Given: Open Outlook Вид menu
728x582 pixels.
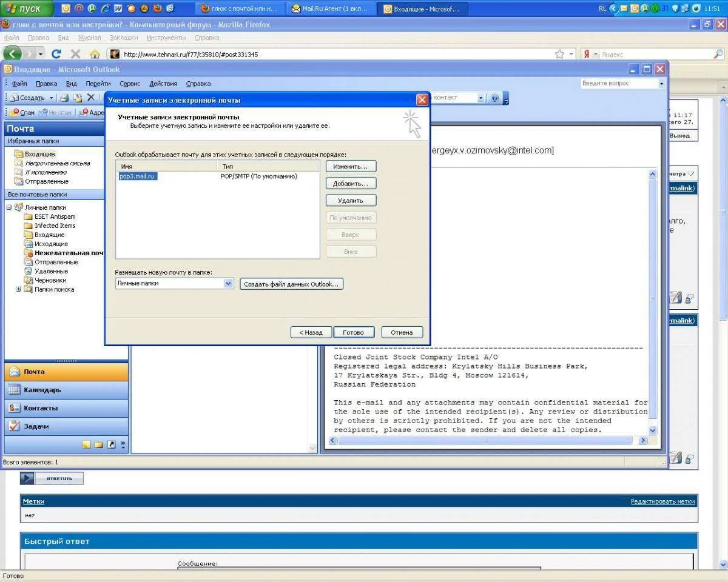Looking at the screenshot, I should point(72,84).
